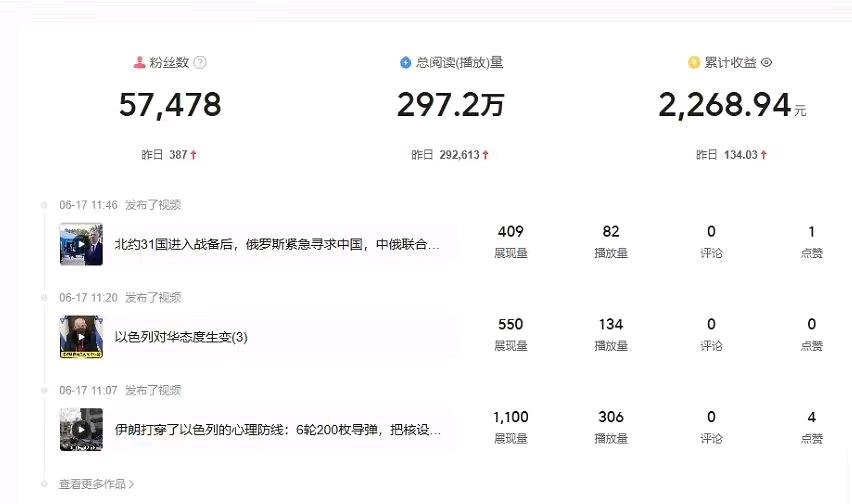Click the blue icon beside 总阅读(播放)量

[405, 62]
